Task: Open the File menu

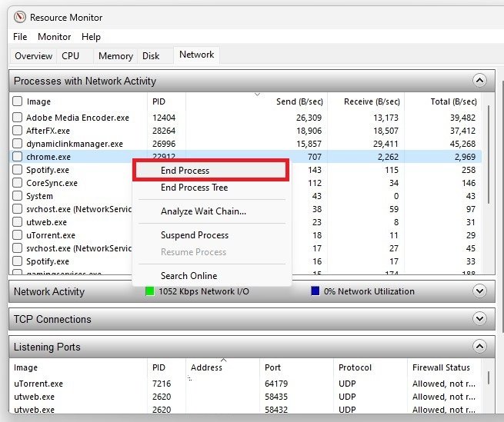Action: 20,37
